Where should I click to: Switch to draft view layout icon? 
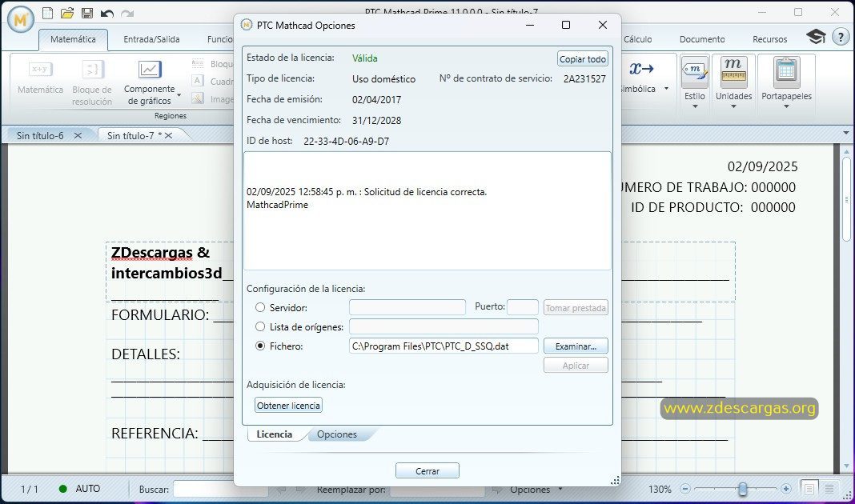[x=829, y=489]
